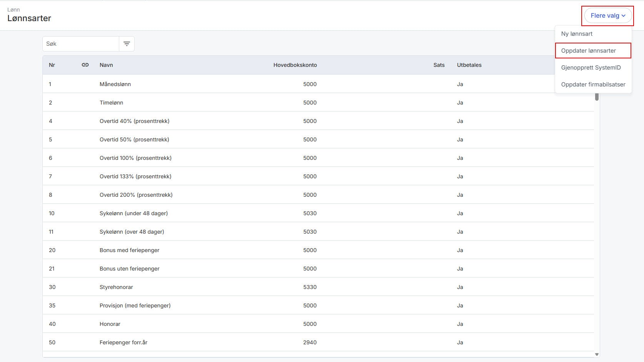This screenshot has width=644, height=362.
Task: Open the Månedslønn wage type row
Action: (x=115, y=84)
